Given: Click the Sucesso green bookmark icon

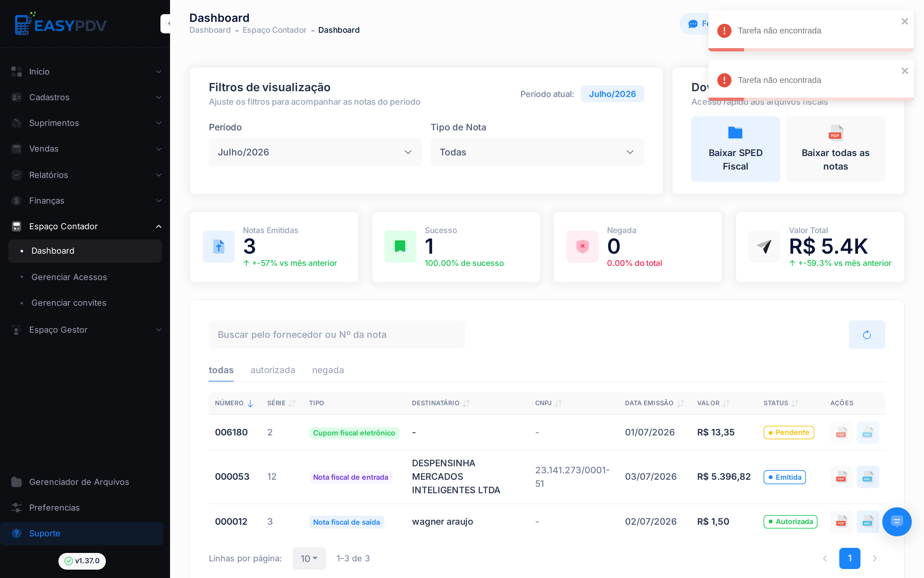Looking at the screenshot, I should pos(400,247).
